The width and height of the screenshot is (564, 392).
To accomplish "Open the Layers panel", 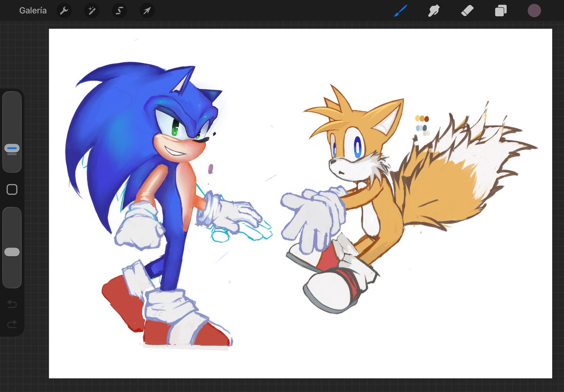I will coord(501,10).
